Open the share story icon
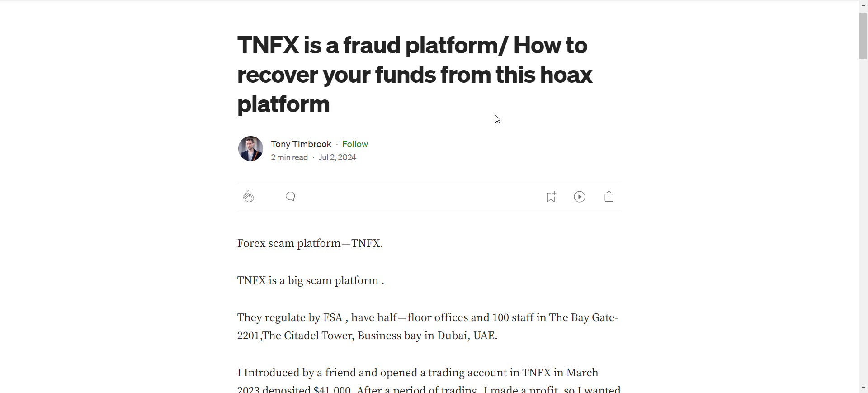The height and width of the screenshot is (393, 868). [609, 197]
